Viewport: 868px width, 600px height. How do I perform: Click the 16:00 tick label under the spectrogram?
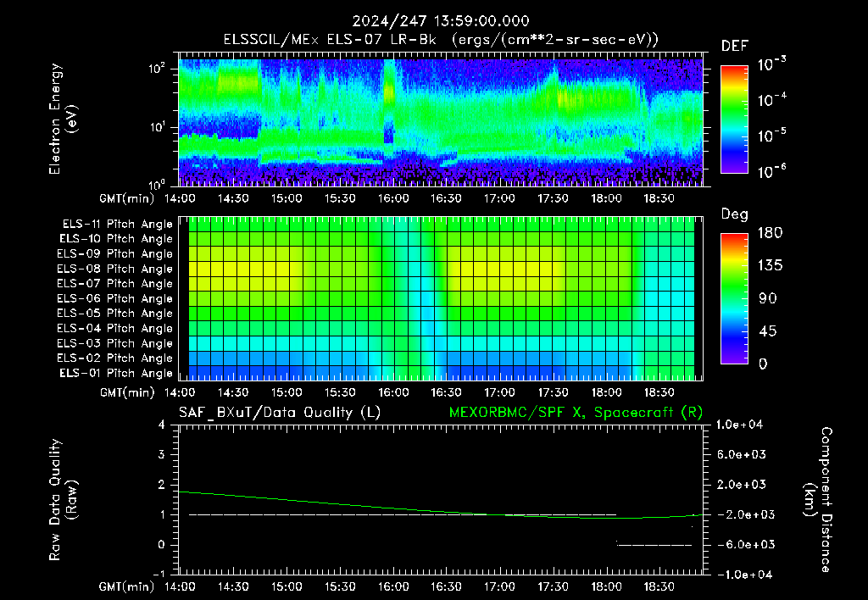[x=393, y=198]
